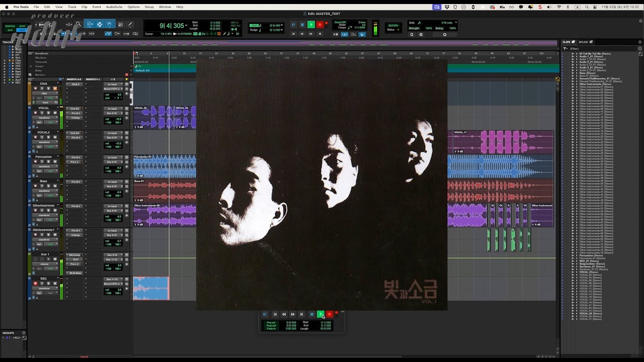Open the Track menu
The width and height of the screenshot is (644, 362).
[72, 7]
